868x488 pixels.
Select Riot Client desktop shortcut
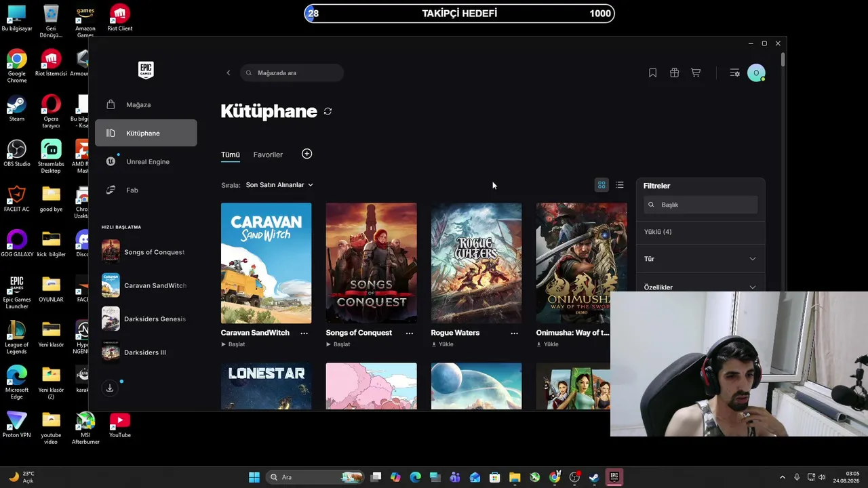coord(120,18)
